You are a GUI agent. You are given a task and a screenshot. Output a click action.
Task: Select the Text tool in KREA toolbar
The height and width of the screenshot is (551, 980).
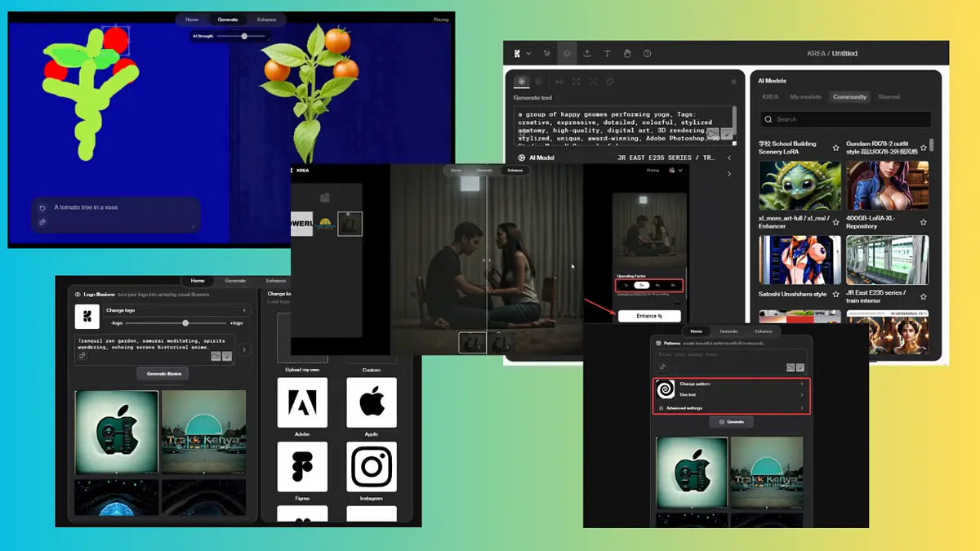point(607,54)
